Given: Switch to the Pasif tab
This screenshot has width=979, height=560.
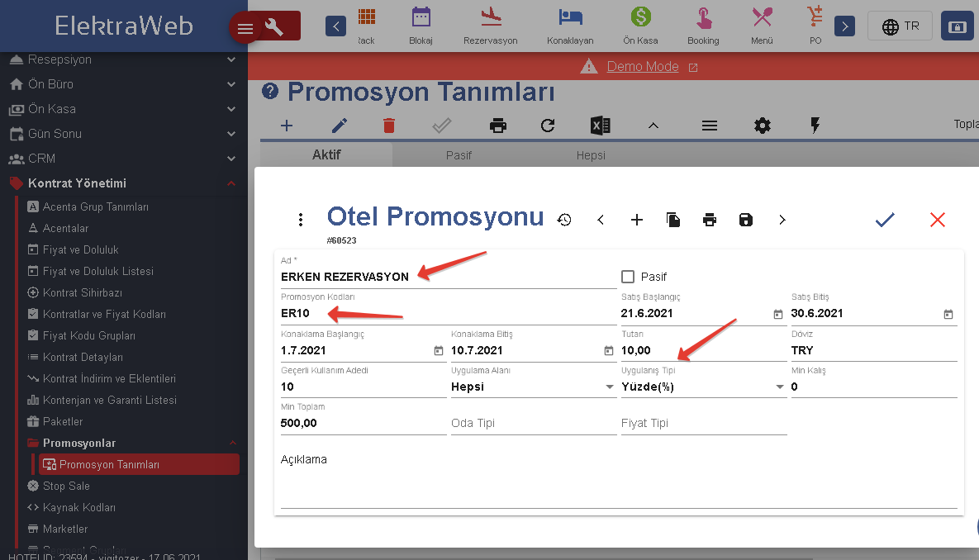Looking at the screenshot, I should tap(459, 155).
